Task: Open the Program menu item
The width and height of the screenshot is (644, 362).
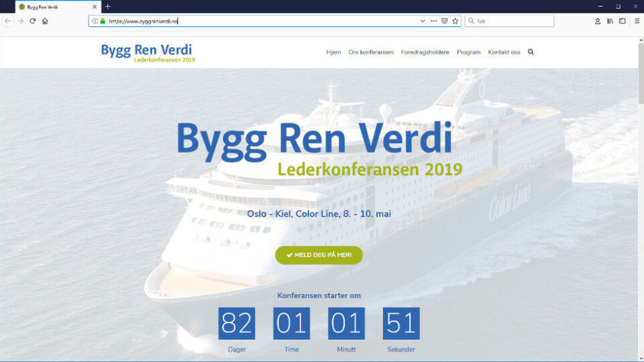Action: click(x=469, y=52)
